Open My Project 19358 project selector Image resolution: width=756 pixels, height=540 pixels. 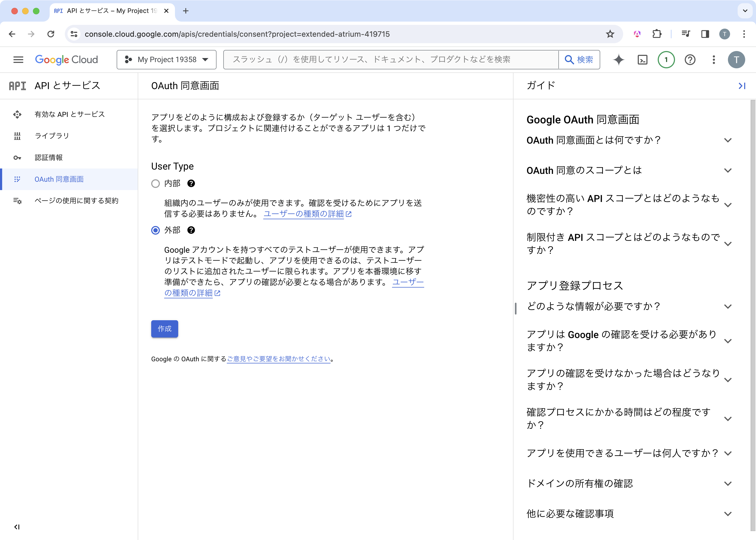(167, 60)
